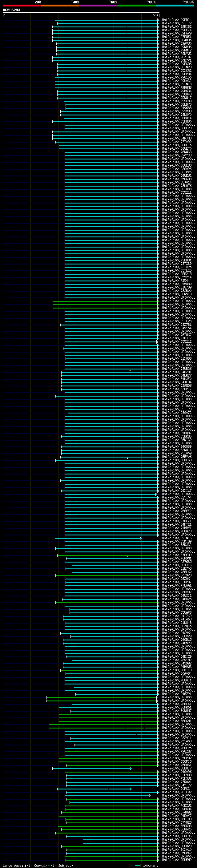Select hit label UniRef100_Q6TMK7

point(176,335)
